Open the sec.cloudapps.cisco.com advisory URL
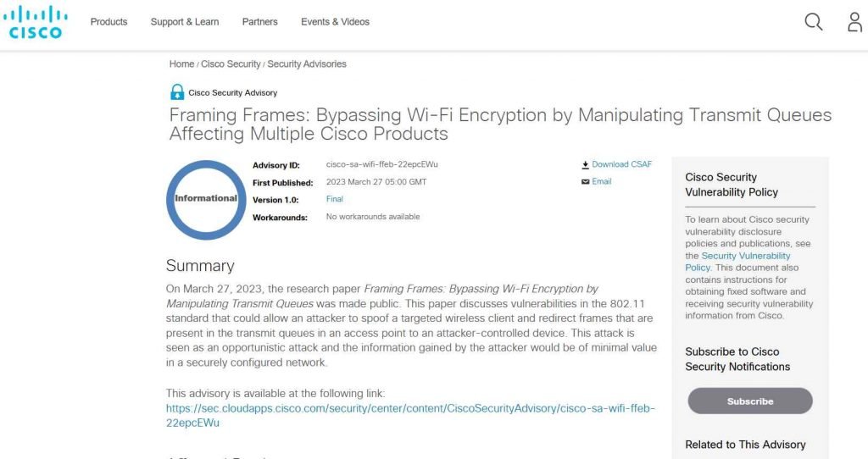The height and width of the screenshot is (459, 868). (410, 415)
